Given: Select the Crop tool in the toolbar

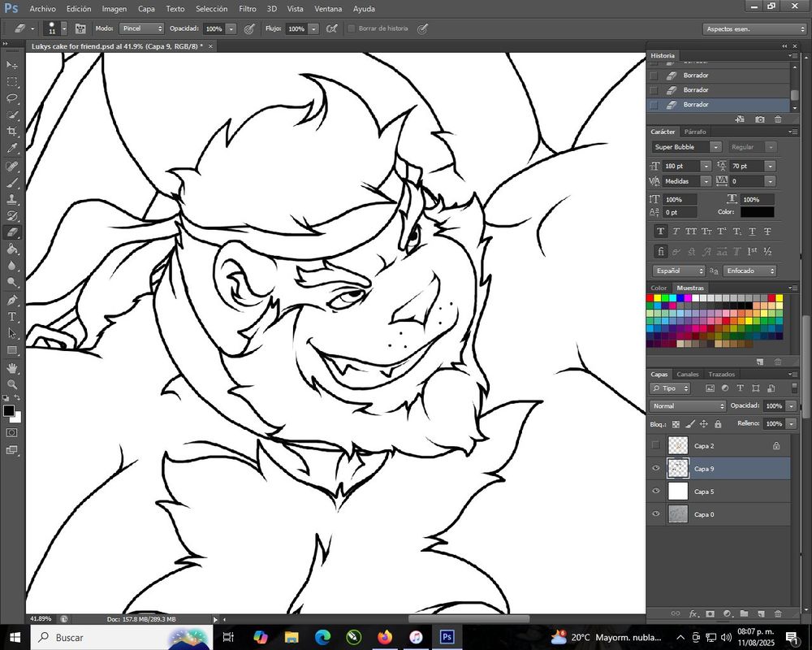Looking at the screenshot, I should pyautogui.click(x=12, y=132).
